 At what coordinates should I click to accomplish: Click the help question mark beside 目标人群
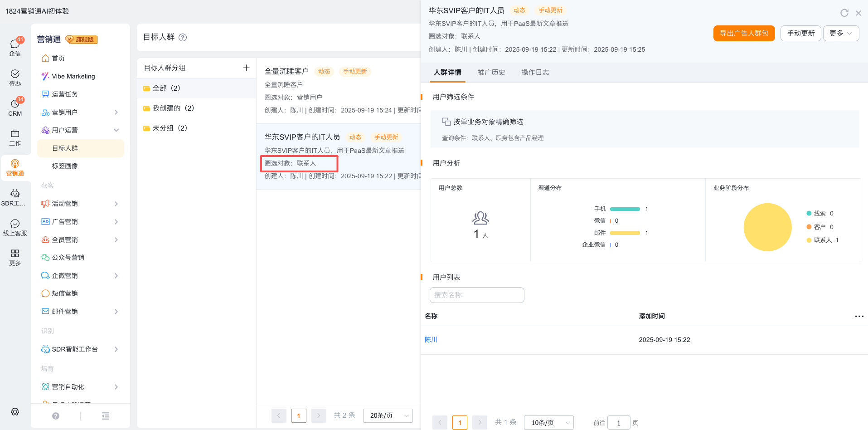183,38
